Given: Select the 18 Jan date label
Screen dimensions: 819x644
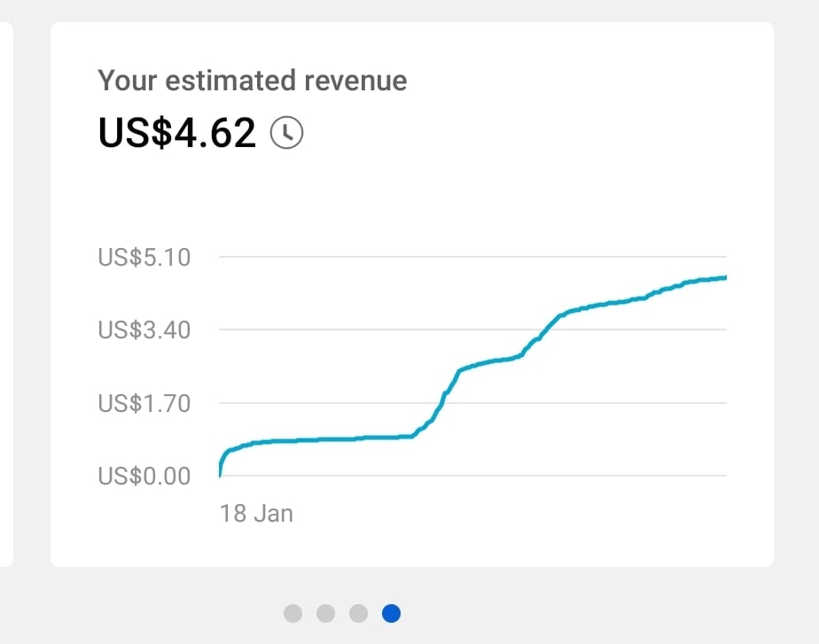Looking at the screenshot, I should click(256, 514).
